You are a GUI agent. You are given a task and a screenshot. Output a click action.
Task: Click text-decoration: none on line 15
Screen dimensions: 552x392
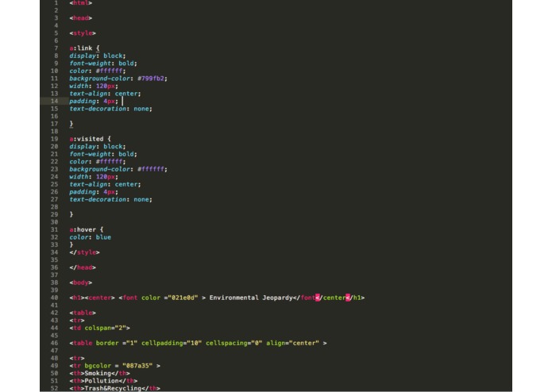(110, 109)
